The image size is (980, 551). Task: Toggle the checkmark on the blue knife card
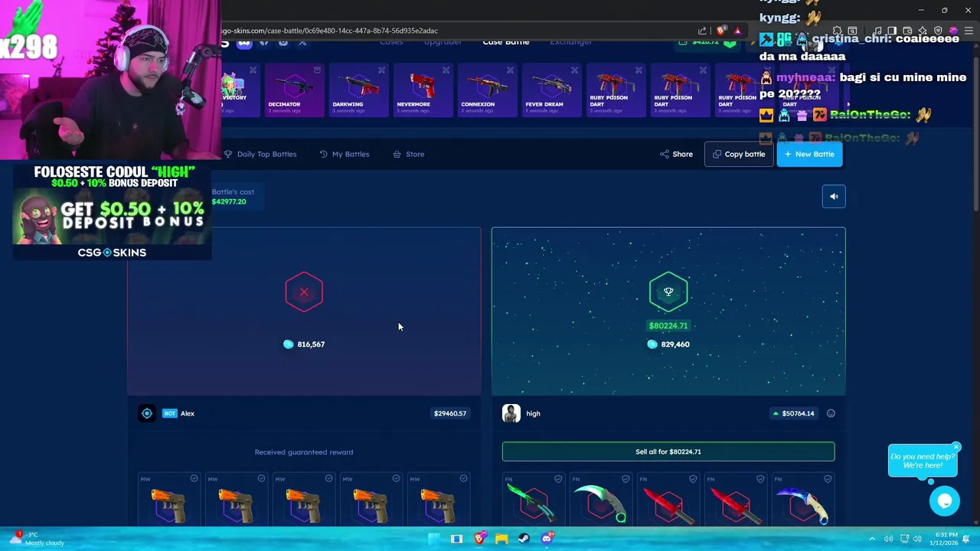(828, 479)
